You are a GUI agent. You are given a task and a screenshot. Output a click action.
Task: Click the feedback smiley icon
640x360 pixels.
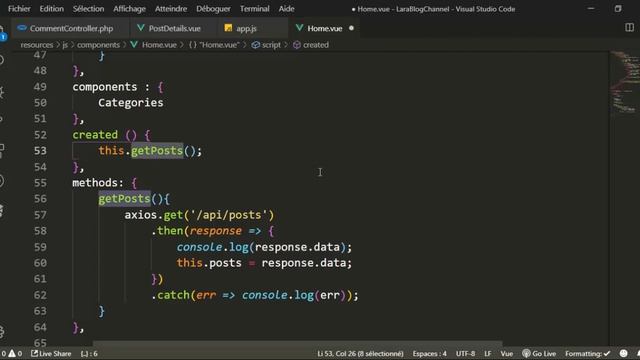coord(623,353)
